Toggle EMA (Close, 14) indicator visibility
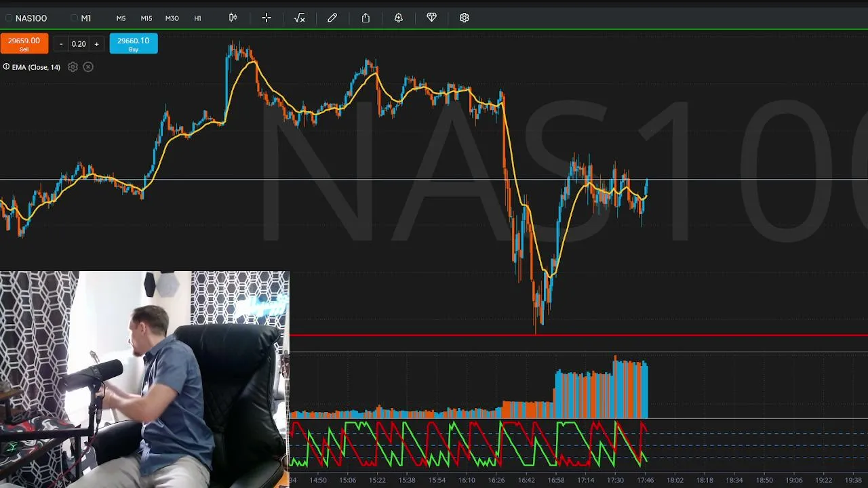The width and height of the screenshot is (868, 488). click(x=6, y=66)
